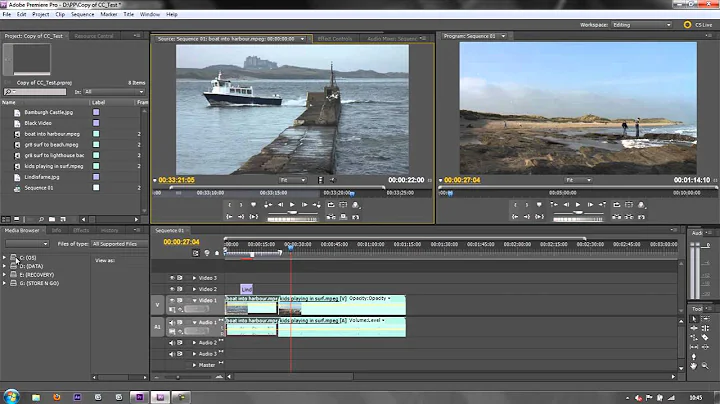Toggle Sync Lock on Video 3 track

coord(180,278)
